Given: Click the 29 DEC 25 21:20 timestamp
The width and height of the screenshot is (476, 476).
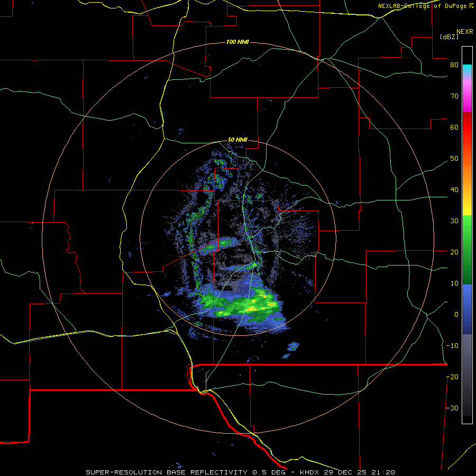Looking at the screenshot, I should click(x=360, y=472).
